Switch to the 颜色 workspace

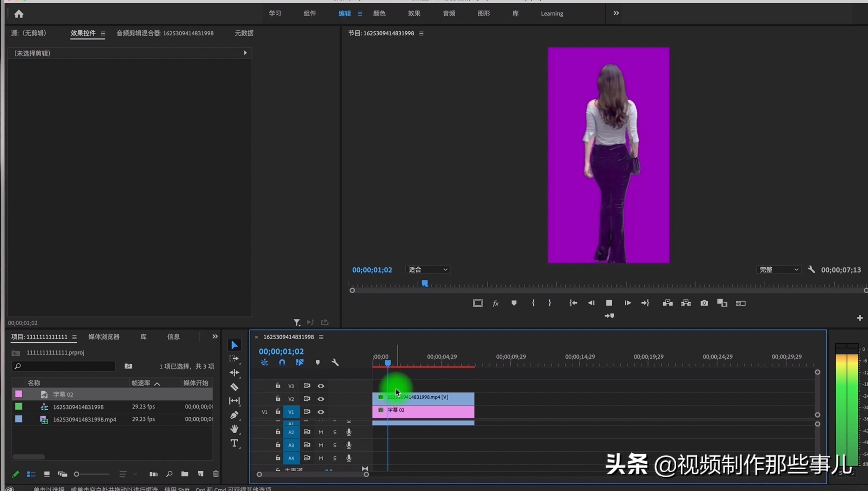pyautogui.click(x=379, y=13)
